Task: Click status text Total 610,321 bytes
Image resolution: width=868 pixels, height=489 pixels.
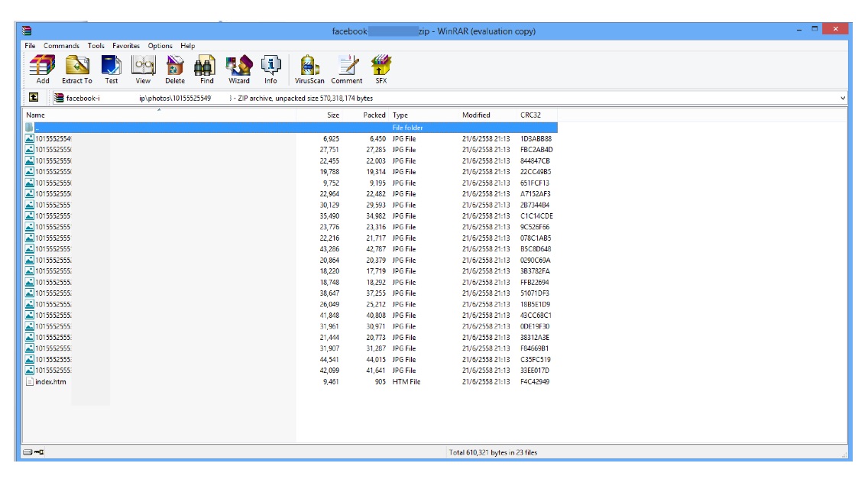Action: pos(494,452)
